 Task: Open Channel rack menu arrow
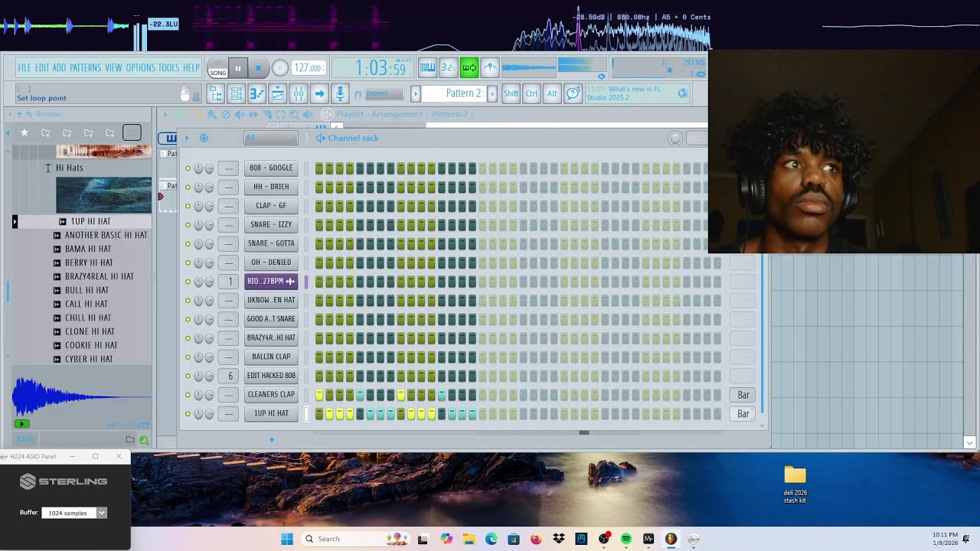tap(186, 138)
